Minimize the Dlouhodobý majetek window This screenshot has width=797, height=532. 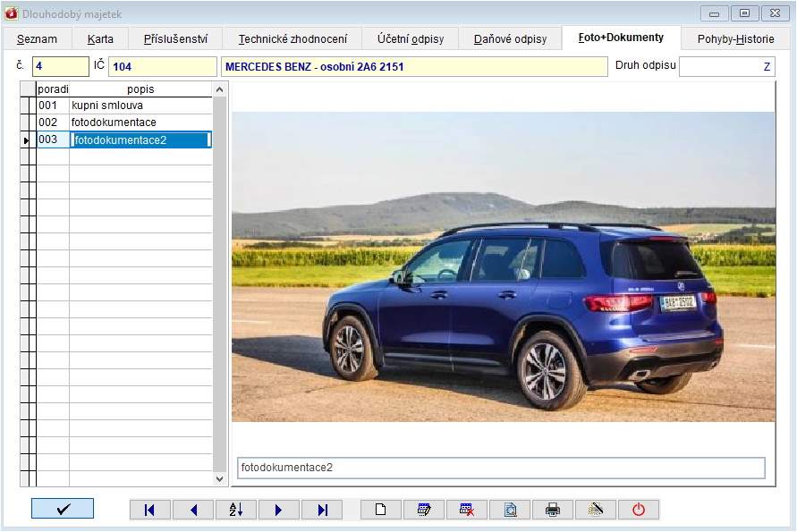(714, 13)
